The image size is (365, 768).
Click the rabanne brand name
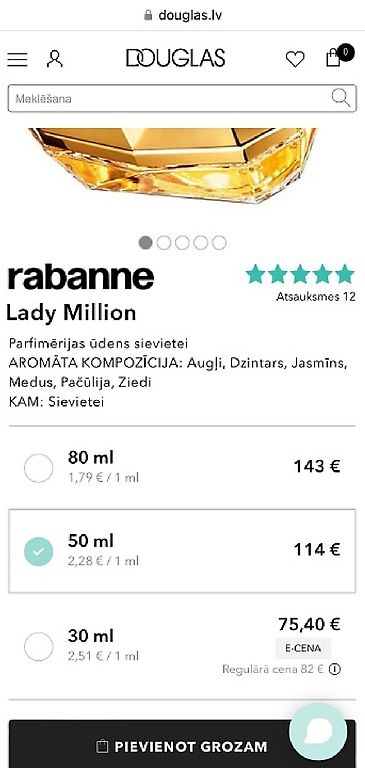coord(81,277)
